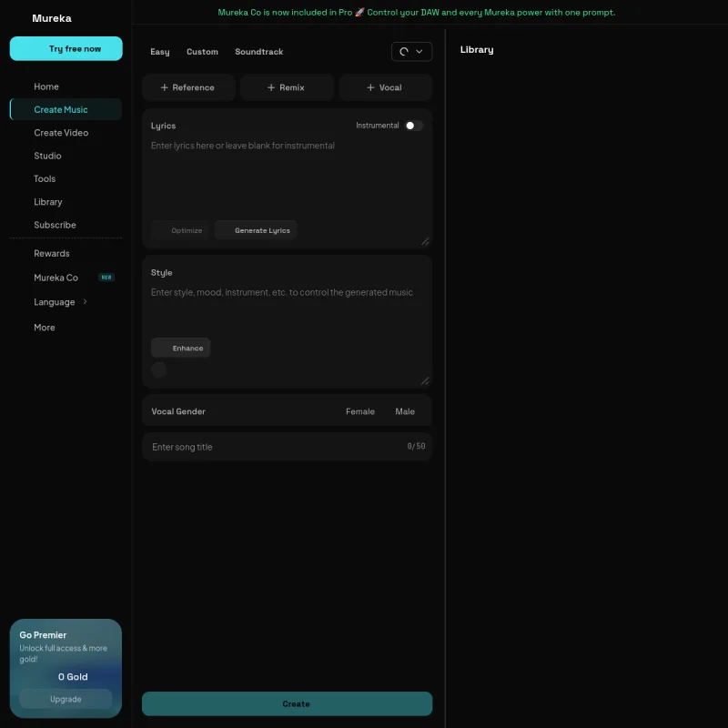Click the Lyrics box resize handle
This screenshot has width=728, height=728.
[x=425, y=241]
